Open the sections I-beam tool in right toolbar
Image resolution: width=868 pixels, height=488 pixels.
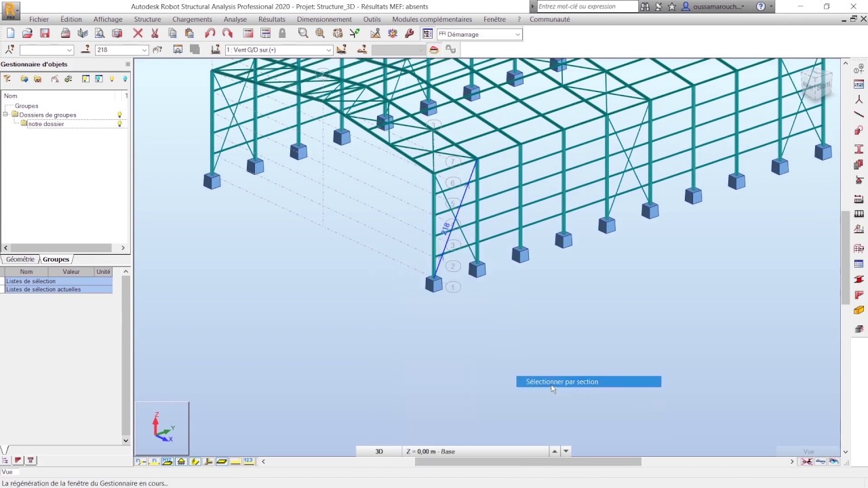[859, 149]
